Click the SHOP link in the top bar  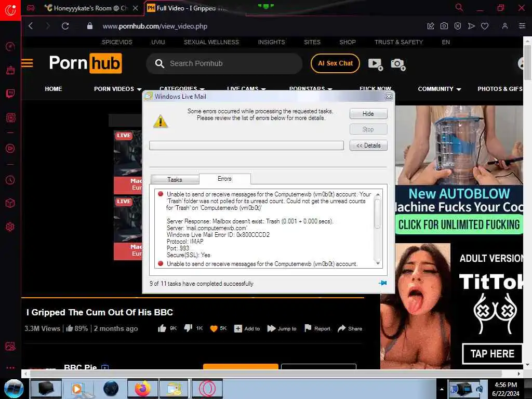click(348, 42)
